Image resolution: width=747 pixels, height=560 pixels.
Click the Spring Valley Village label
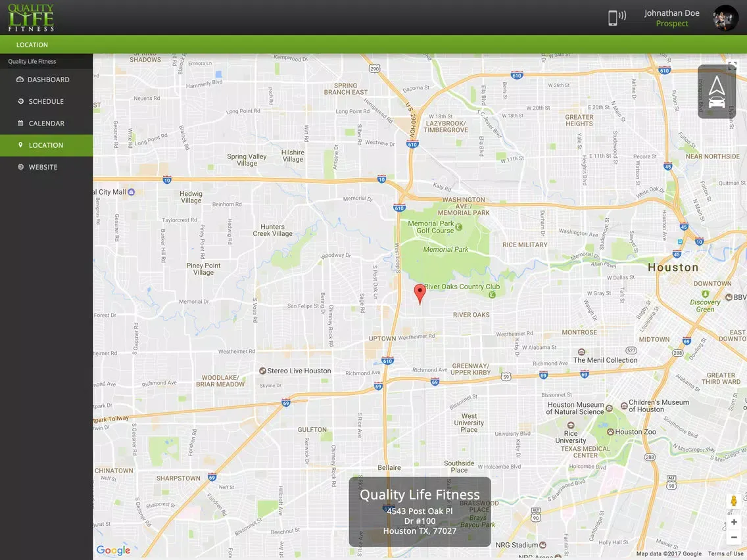click(247, 160)
